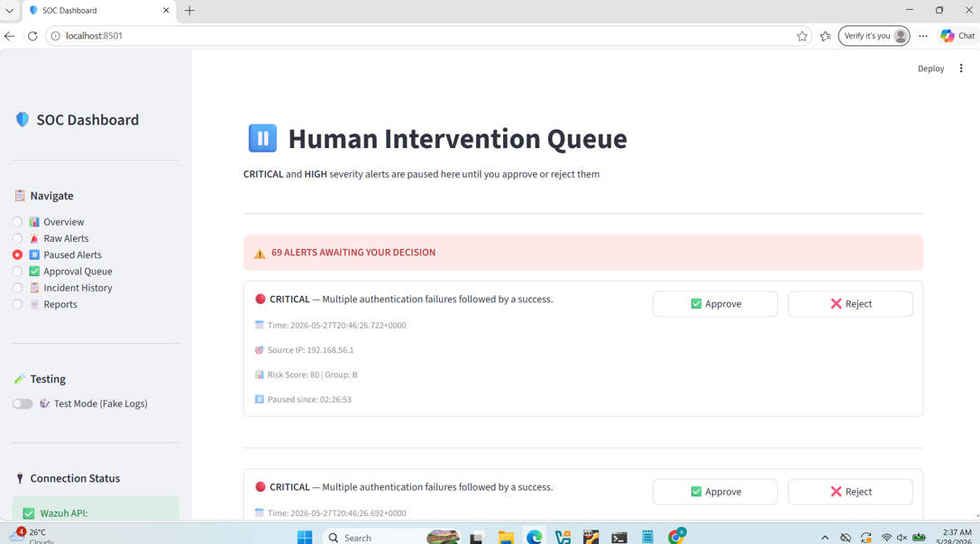Screen dimensions: 980x544
Task: Click the Paused since: 02:26:53 text
Action: click(x=309, y=400)
